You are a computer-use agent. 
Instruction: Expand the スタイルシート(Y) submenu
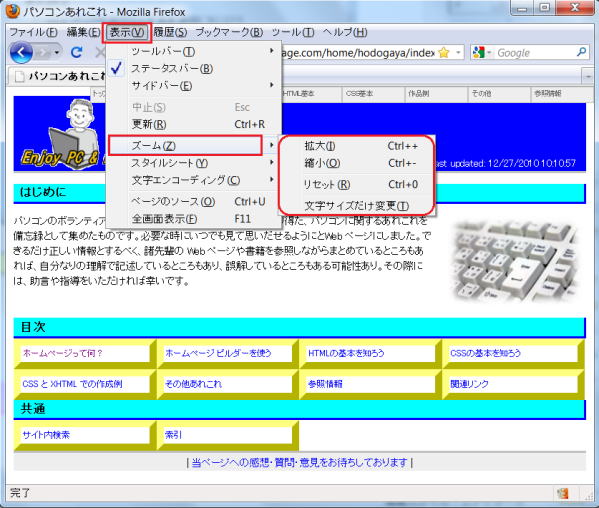tap(194, 163)
